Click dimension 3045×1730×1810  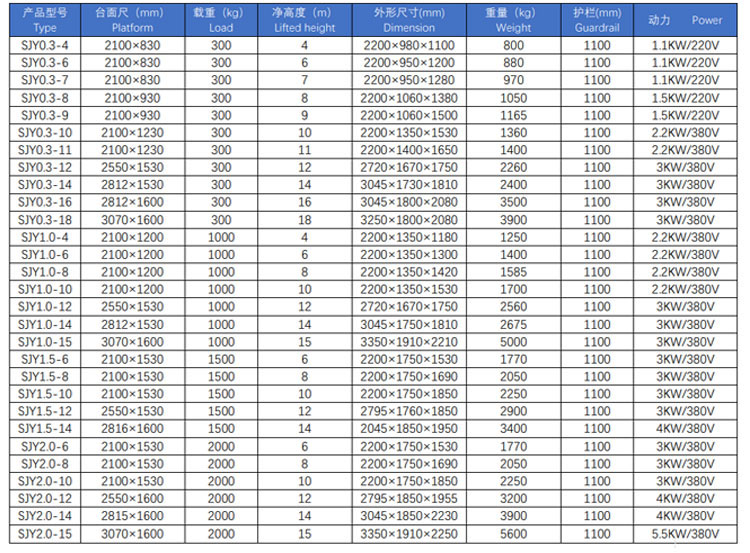[x=409, y=185]
